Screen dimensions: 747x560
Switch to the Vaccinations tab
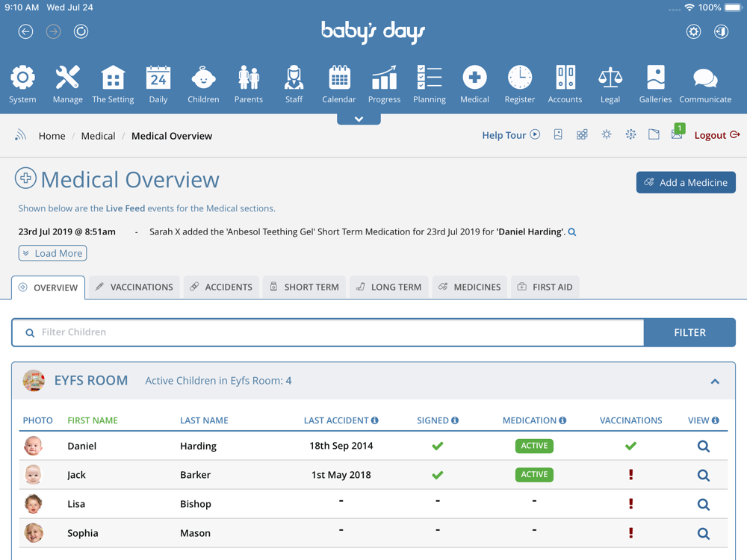click(x=134, y=287)
